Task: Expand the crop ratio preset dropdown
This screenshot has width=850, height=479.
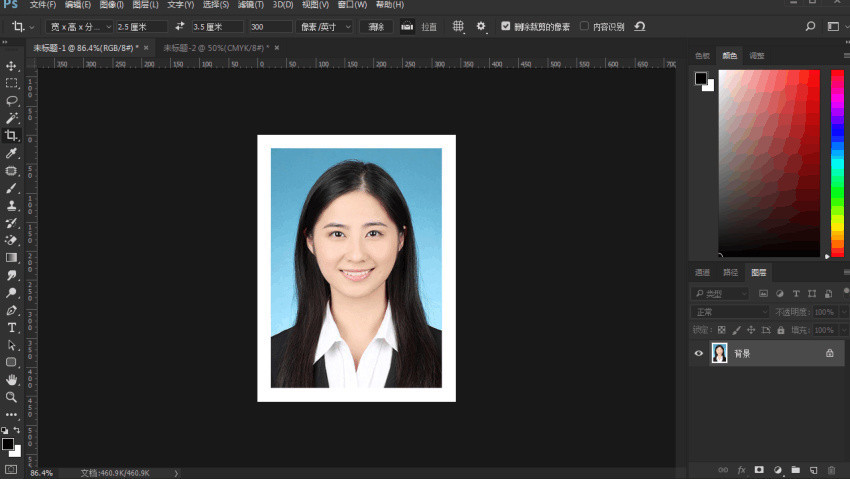Action: pos(79,27)
